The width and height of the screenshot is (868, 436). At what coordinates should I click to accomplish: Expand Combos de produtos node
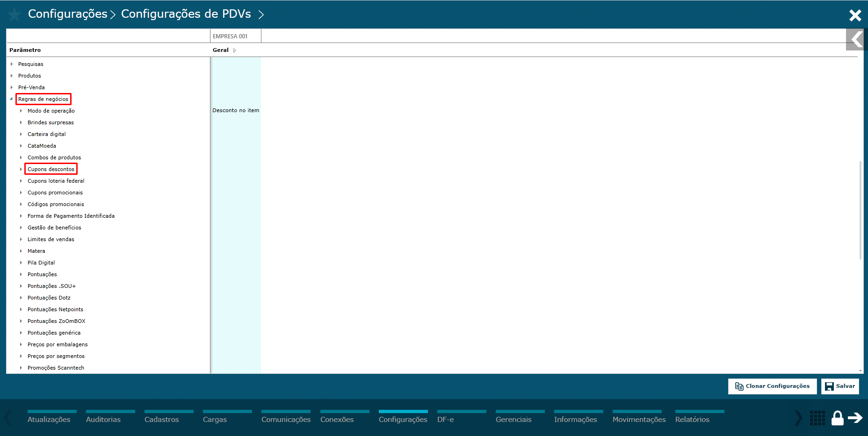pos(21,157)
